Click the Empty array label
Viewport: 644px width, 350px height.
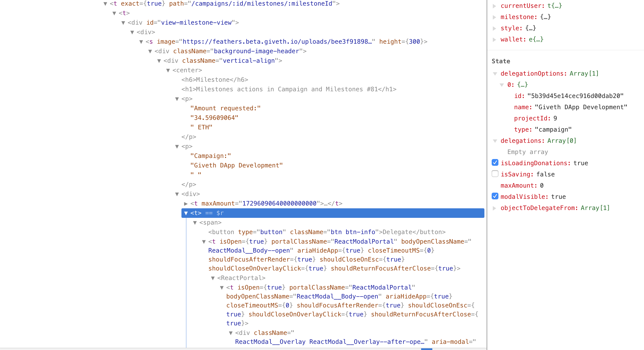[528, 152]
